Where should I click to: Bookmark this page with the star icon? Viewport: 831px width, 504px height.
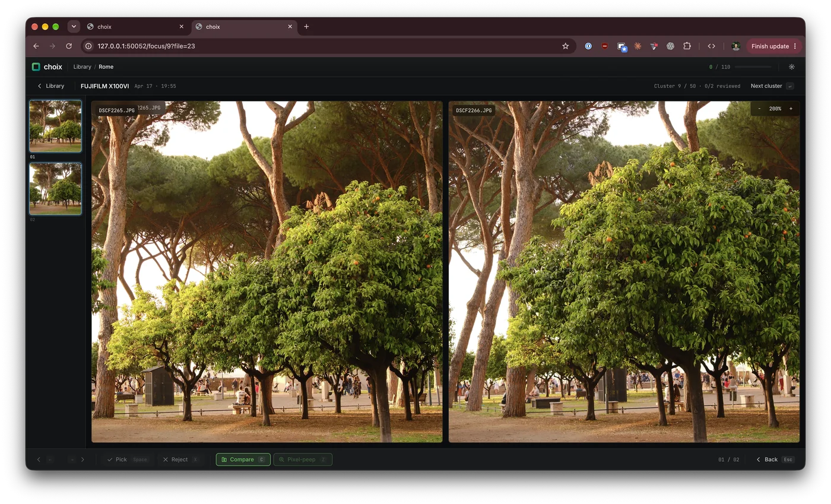(565, 46)
